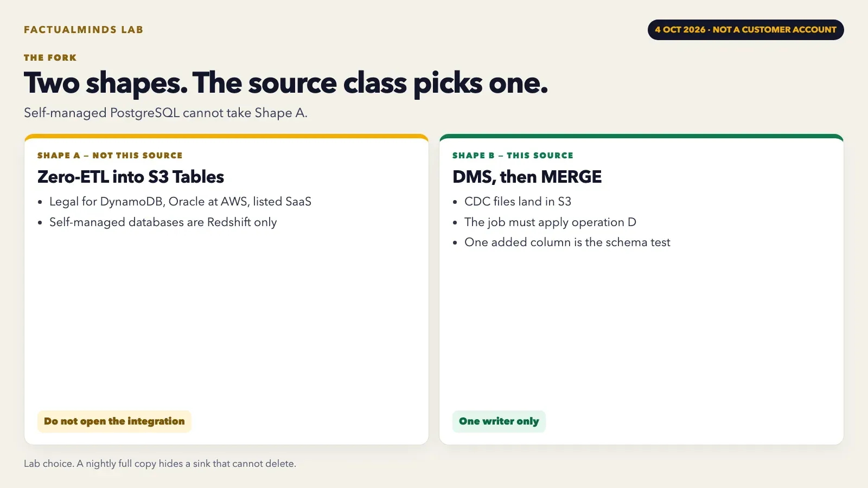The image size is (868, 488).
Task: Select the 'SHAPE B – THIS SOURCE' label
Action: 513,156
